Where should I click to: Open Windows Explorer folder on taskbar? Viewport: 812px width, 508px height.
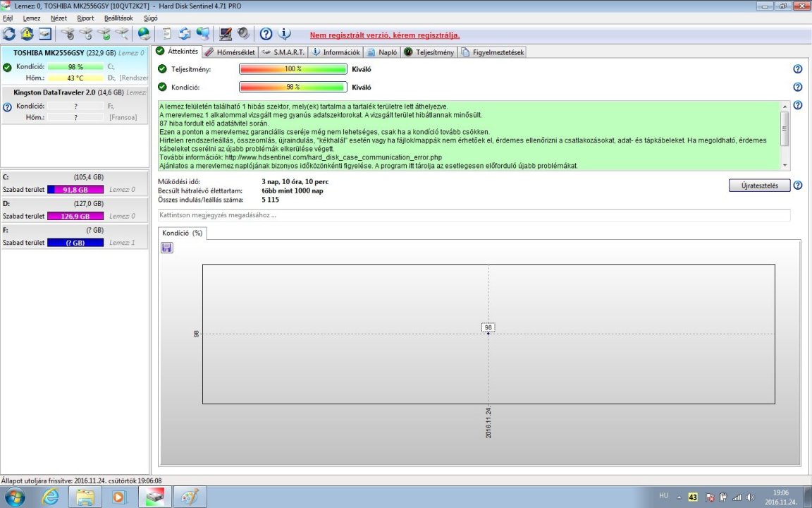pyautogui.click(x=85, y=497)
